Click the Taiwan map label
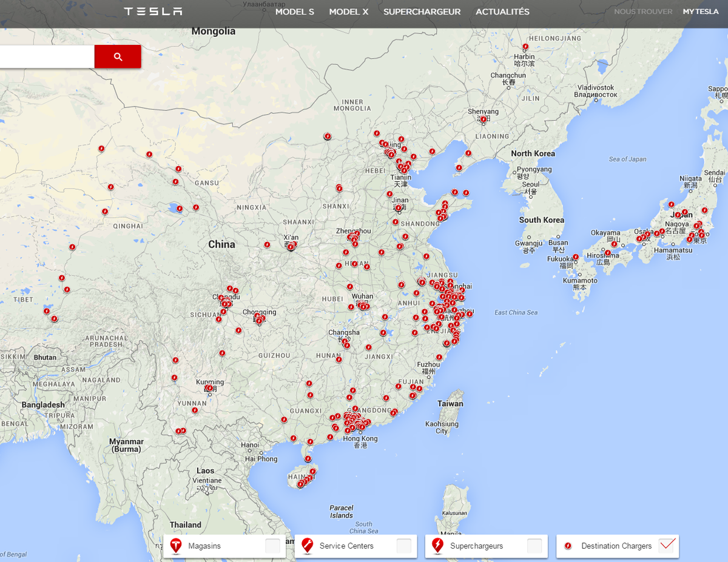 (450, 403)
